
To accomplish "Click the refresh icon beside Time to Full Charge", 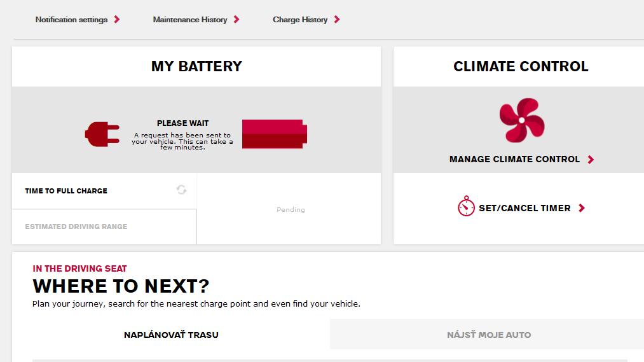I will coord(181,190).
